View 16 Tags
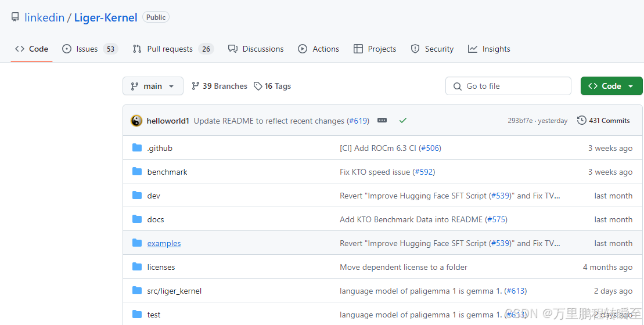Viewport: 644px width, 325px height. (272, 86)
